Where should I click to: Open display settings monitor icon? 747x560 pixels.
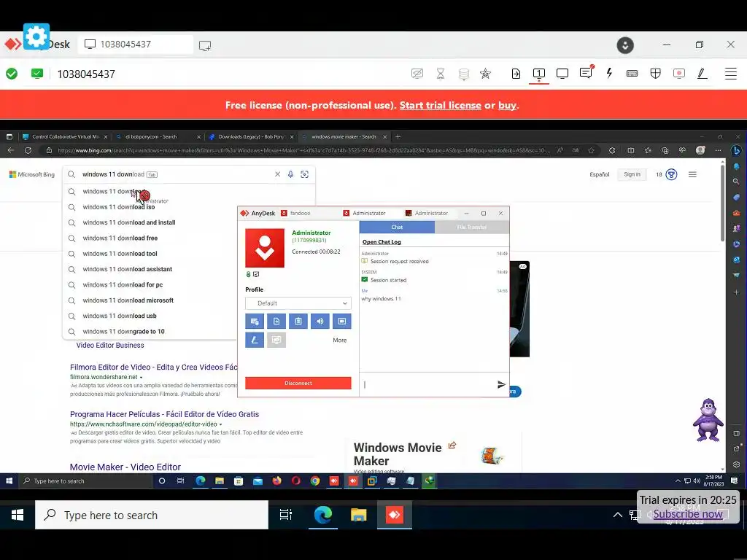(x=562, y=74)
